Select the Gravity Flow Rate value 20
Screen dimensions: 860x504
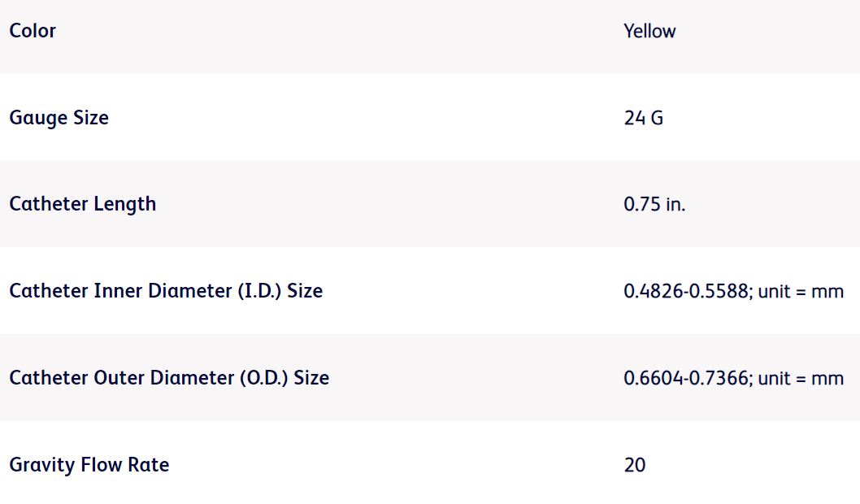(x=635, y=465)
